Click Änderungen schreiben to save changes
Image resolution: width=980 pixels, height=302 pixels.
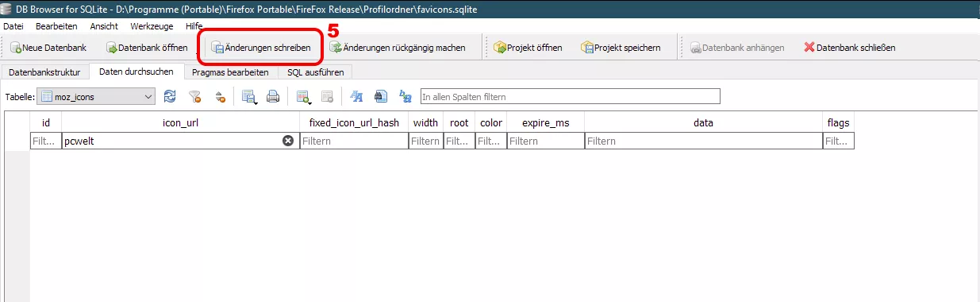(x=260, y=48)
